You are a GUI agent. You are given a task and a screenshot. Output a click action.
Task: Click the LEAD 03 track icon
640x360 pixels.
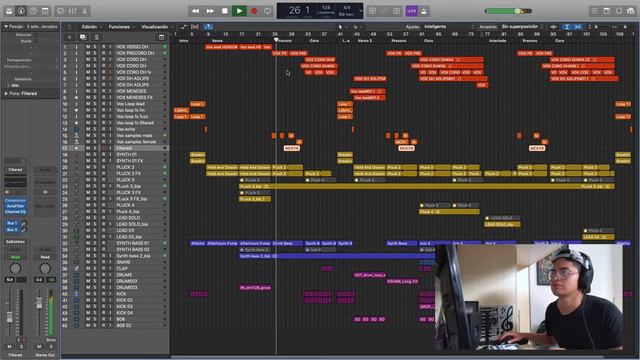tap(76, 231)
